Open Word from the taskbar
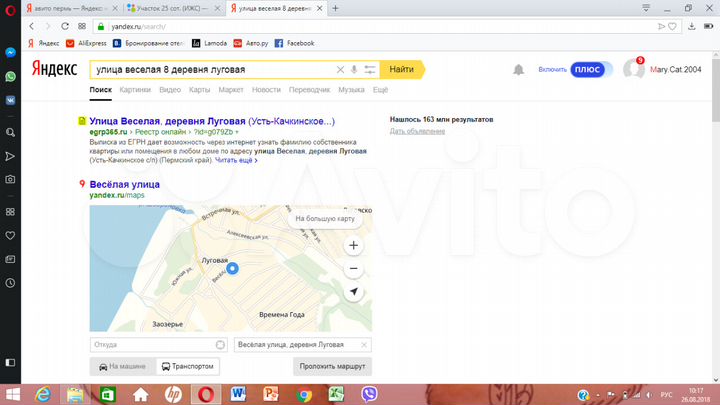This screenshot has height=405, width=720. tap(238, 394)
